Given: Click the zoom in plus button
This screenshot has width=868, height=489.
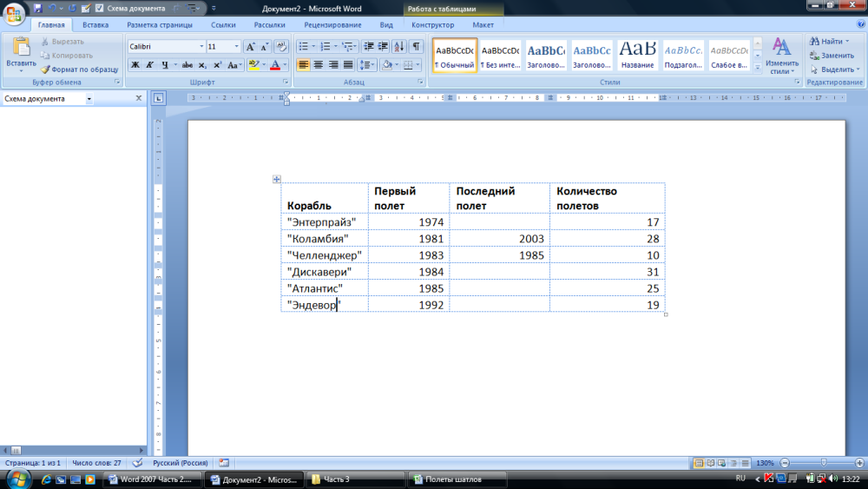Looking at the screenshot, I should (x=859, y=462).
